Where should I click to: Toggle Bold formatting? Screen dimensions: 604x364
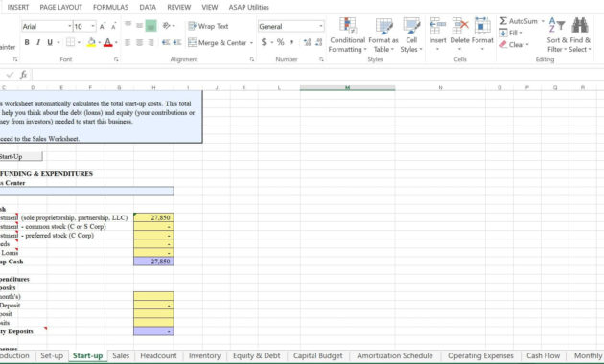point(27,42)
